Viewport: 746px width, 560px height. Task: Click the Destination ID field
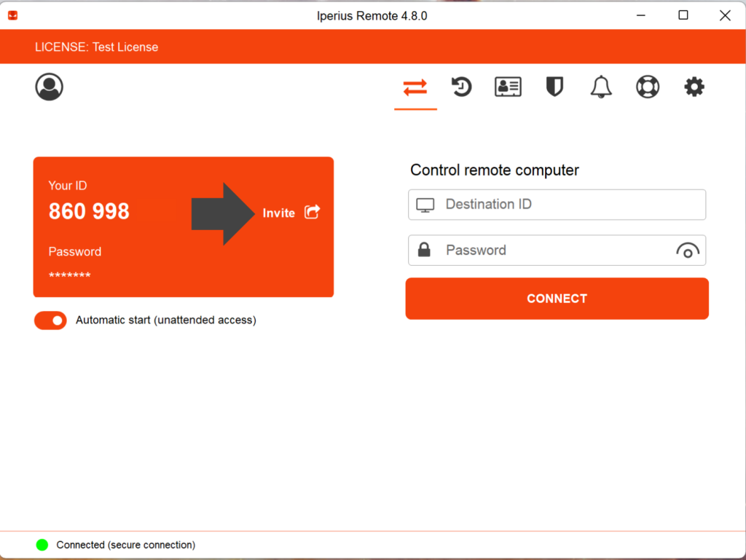(x=557, y=205)
